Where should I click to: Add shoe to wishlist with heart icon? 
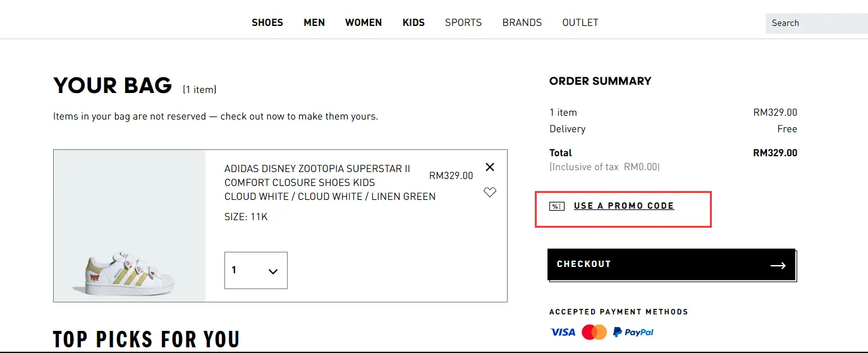pos(490,192)
